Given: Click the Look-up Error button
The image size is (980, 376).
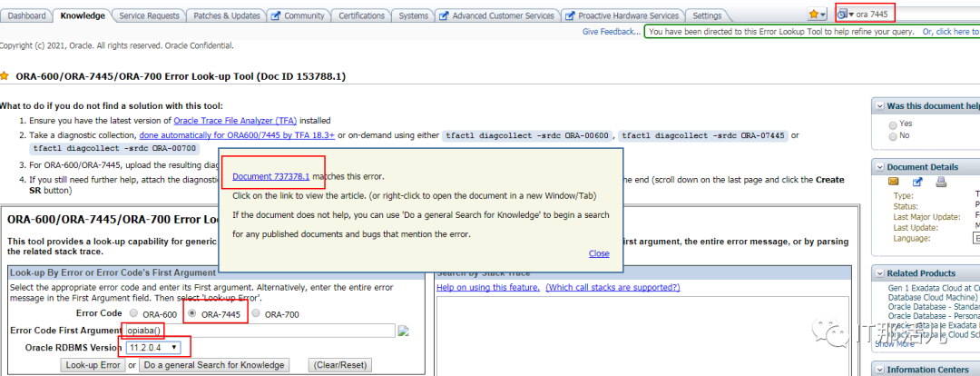Looking at the screenshot, I should click(93, 365).
